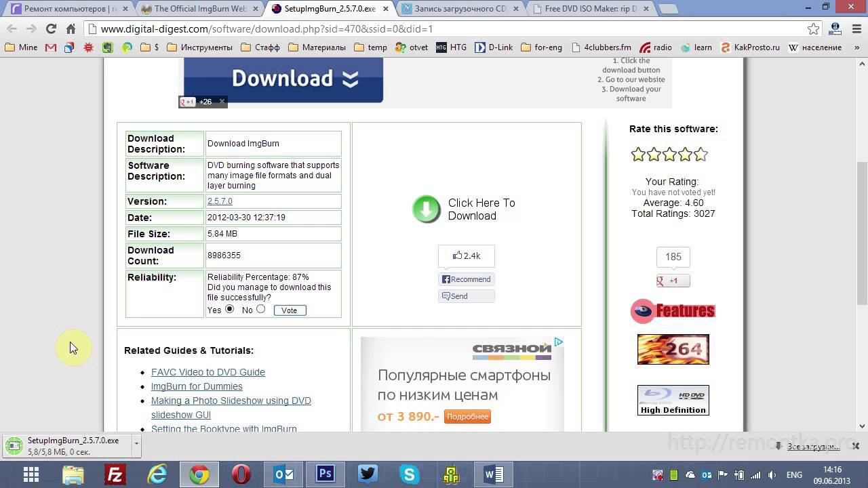
Task: Open the D-Link bookmark
Action: [x=494, y=47]
